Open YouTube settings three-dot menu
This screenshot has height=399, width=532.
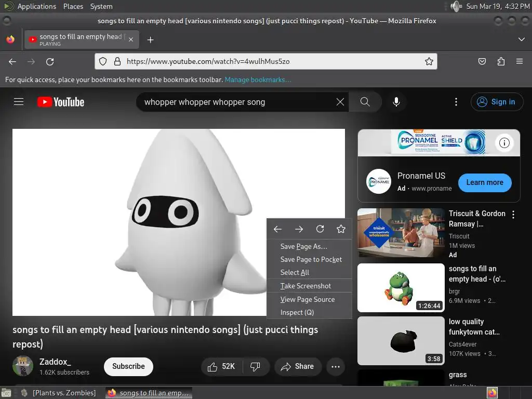pos(456,102)
